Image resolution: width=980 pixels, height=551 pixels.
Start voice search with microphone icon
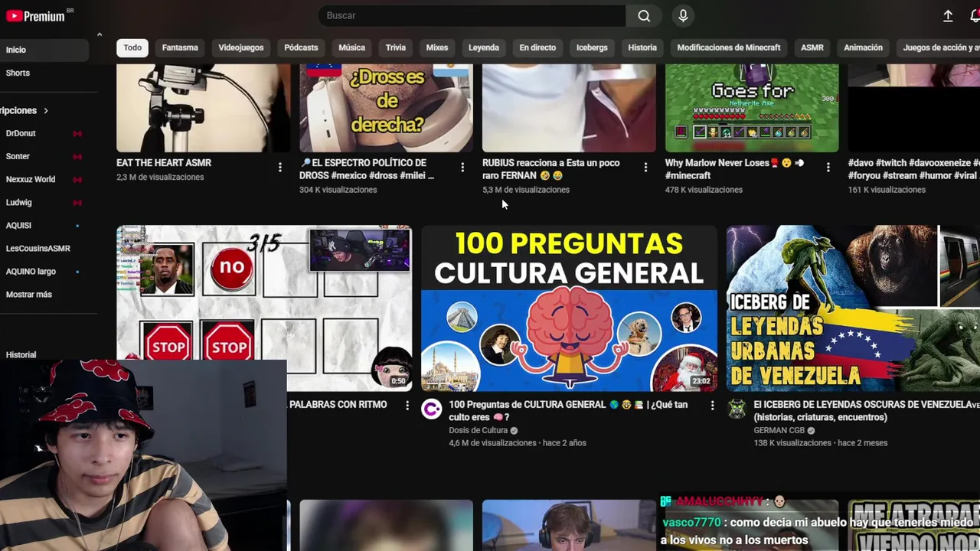click(683, 15)
